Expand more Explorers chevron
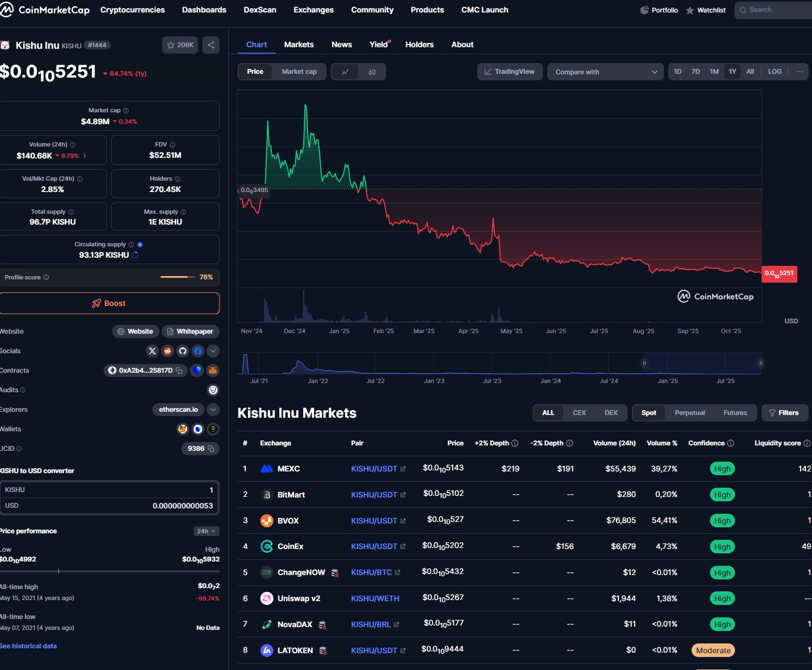 click(213, 410)
